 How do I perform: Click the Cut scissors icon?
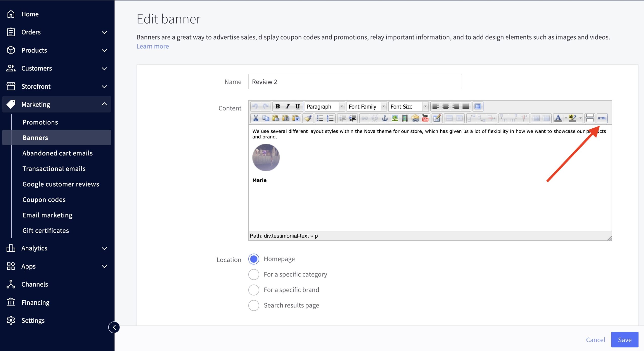(x=256, y=118)
